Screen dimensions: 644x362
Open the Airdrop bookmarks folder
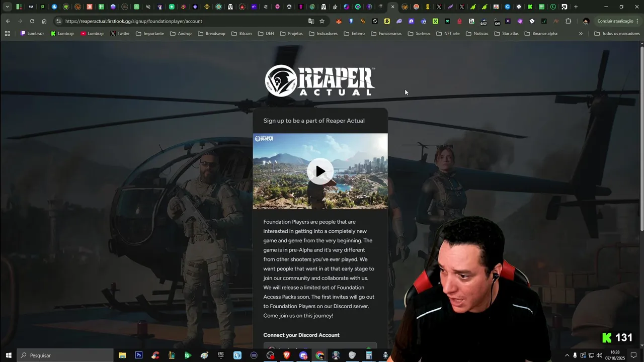pyautogui.click(x=181, y=34)
